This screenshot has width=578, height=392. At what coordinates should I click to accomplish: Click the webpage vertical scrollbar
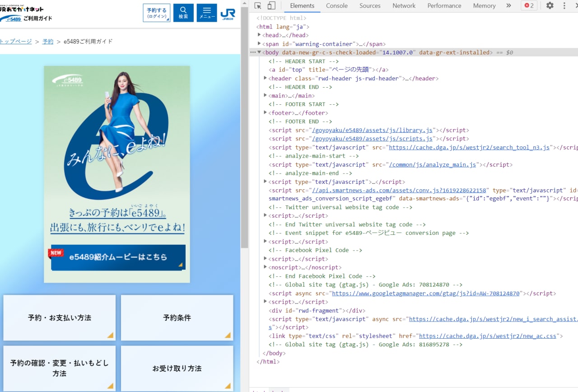245,127
